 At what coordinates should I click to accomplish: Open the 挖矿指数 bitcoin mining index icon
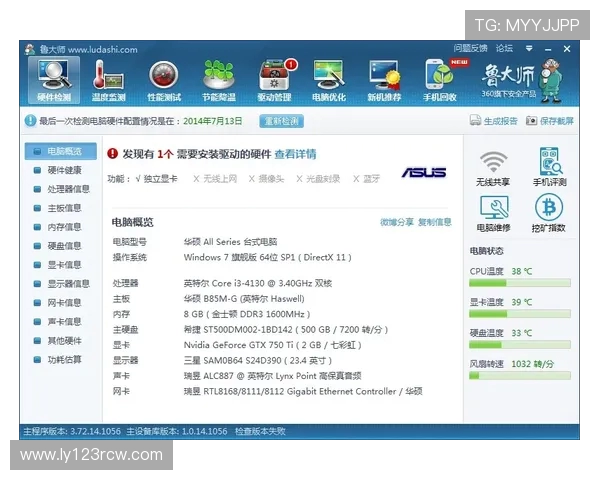pos(549,213)
